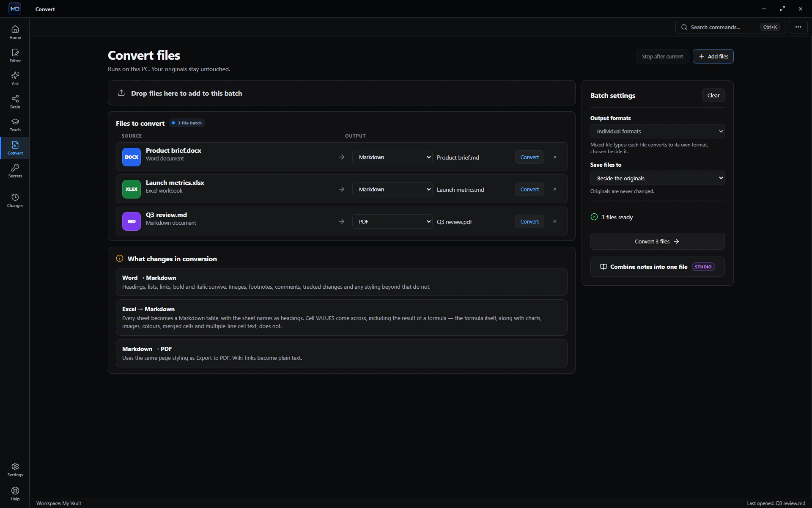
Task: Open the Teach sidebar icon
Action: coord(15,124)
